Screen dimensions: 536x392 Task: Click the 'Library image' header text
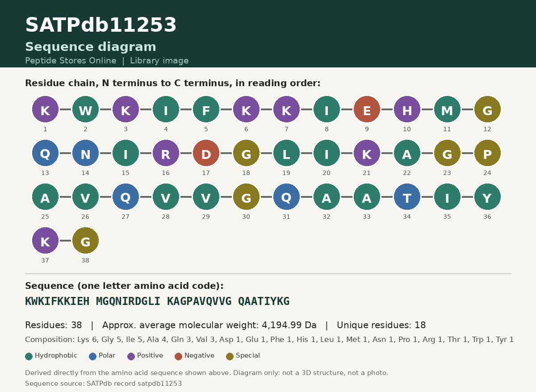pyautogui.click(x=159, y=61)
